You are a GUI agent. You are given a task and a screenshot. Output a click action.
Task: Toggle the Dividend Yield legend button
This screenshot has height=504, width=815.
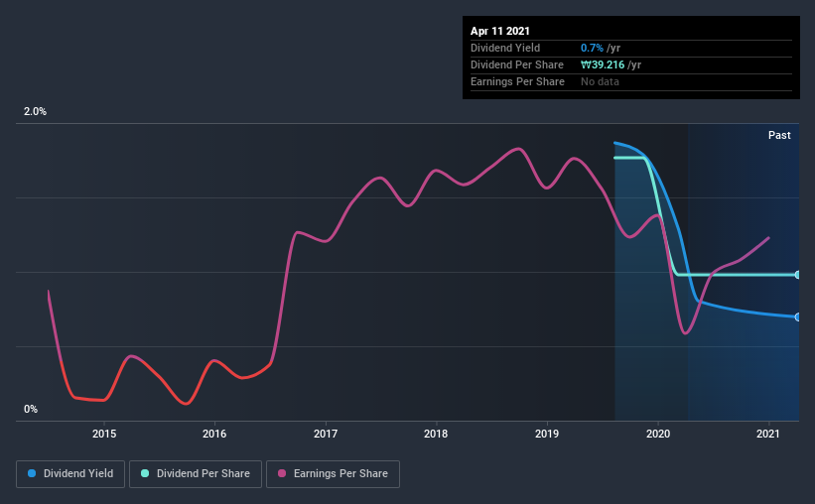[x=70, y=474]
